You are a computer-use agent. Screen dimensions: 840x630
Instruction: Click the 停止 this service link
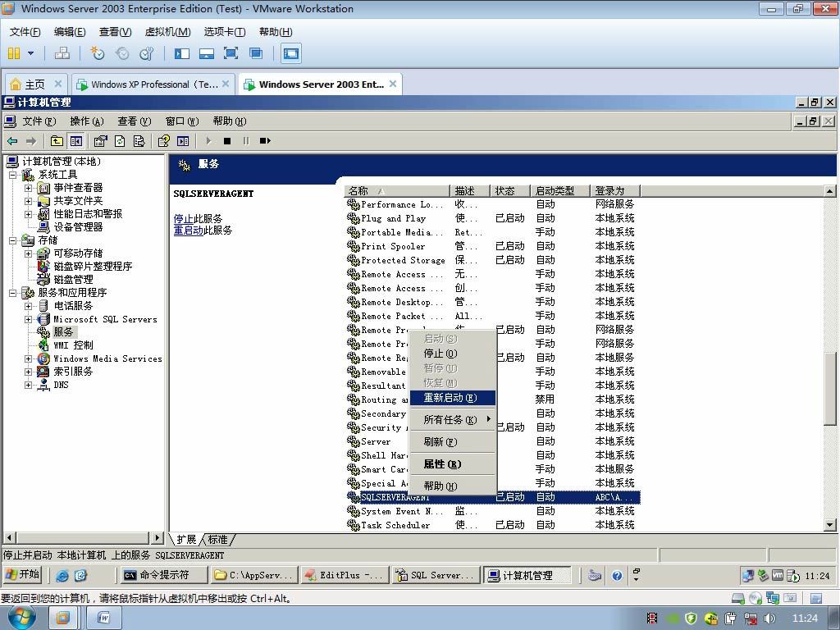click(x=183, y=218)
